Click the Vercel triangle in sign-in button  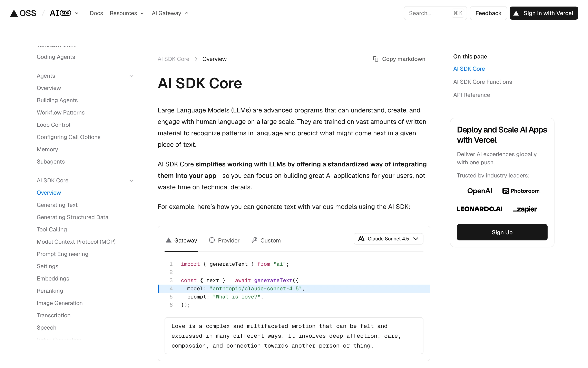516,13
